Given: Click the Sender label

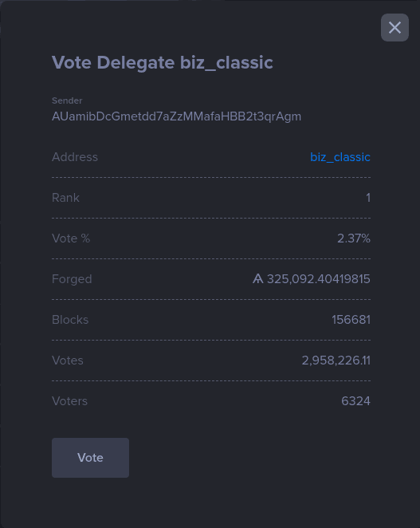Looking at the screenshot, I should tap(67, 100).
